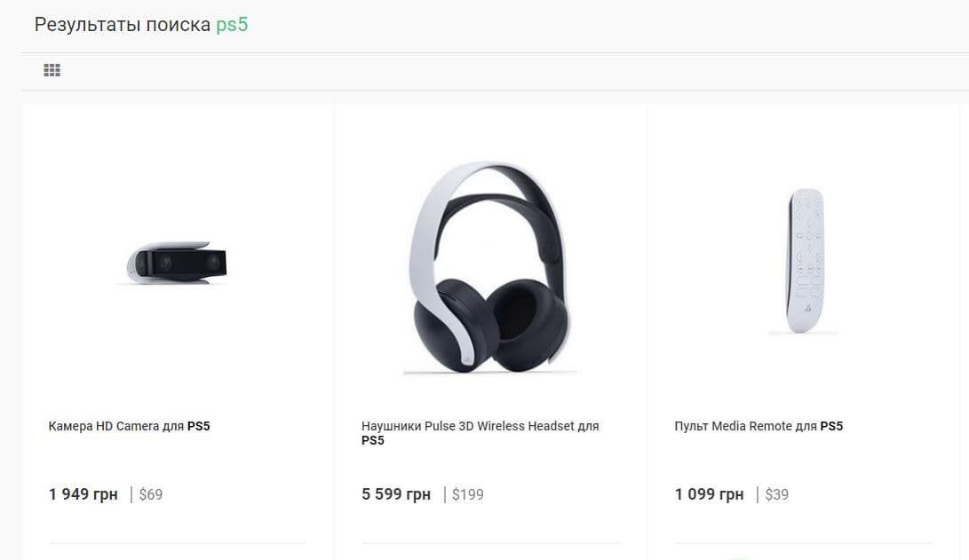The width and height of the screenshot is (969, 560).
Task: Click the $39 dollar price
Action: click(776, 494)
